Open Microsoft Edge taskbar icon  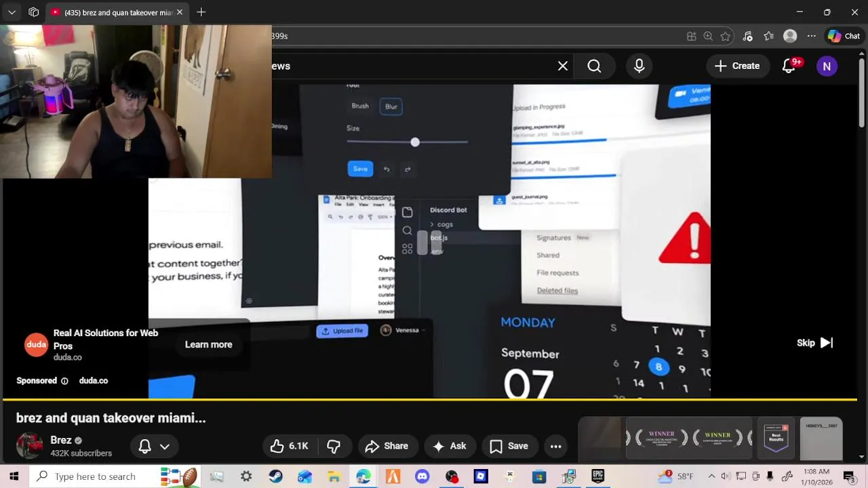363,476
